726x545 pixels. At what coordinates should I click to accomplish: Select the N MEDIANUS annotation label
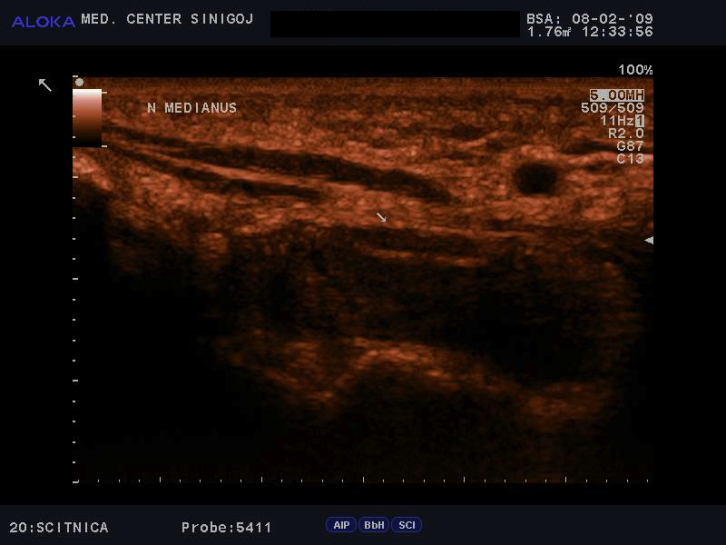tap(192, 108)
